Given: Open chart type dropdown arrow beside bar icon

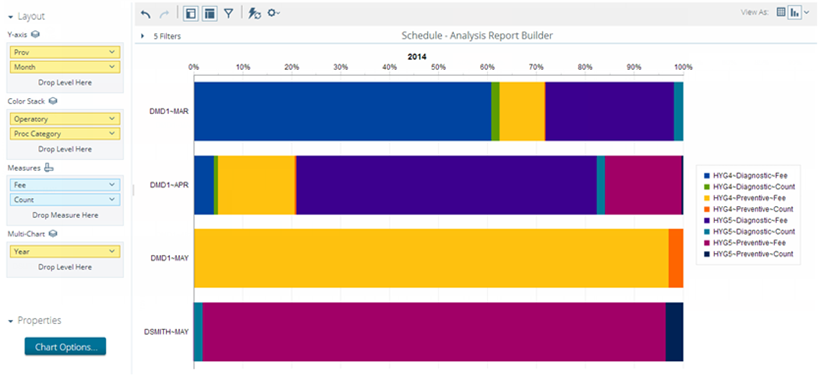Looking at the screenshot, I should [806, 13].
